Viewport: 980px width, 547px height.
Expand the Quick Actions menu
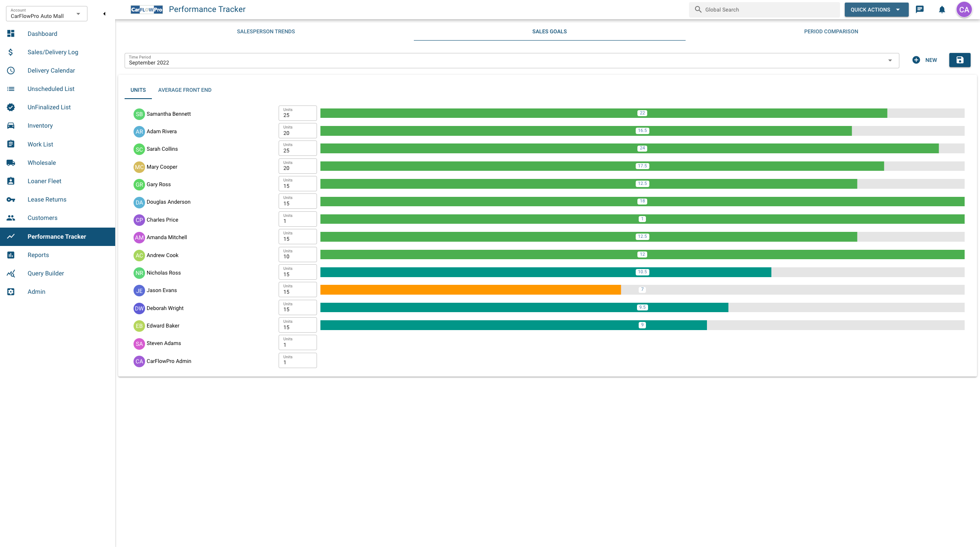[x=876, y=9]
